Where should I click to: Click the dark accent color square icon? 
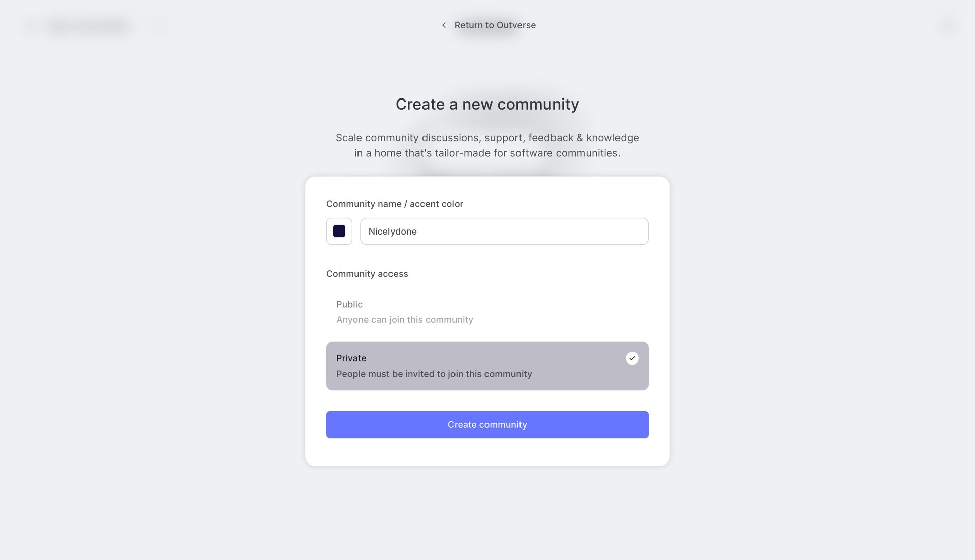(339, 231)
